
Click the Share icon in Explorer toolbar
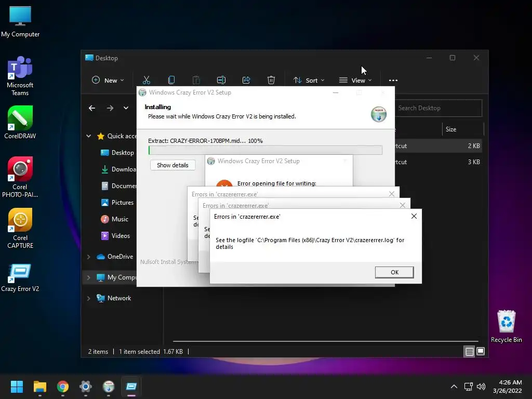[246, 80]
